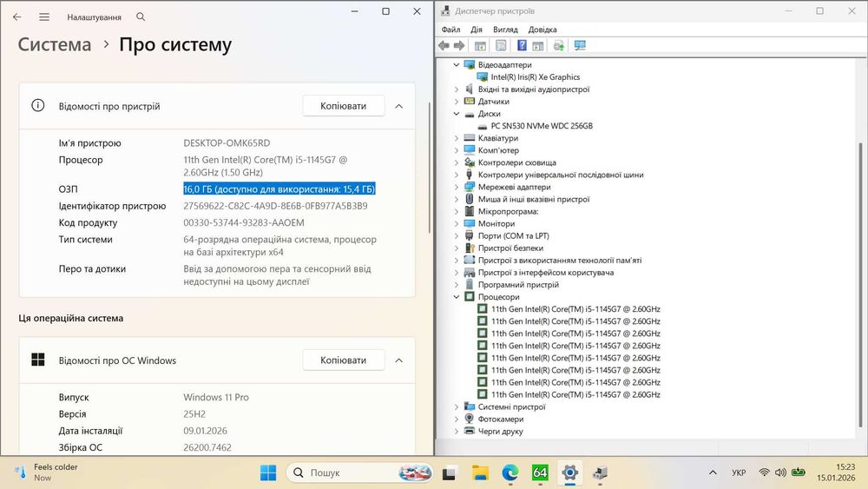Click the battery tray icon

point(799,472)
